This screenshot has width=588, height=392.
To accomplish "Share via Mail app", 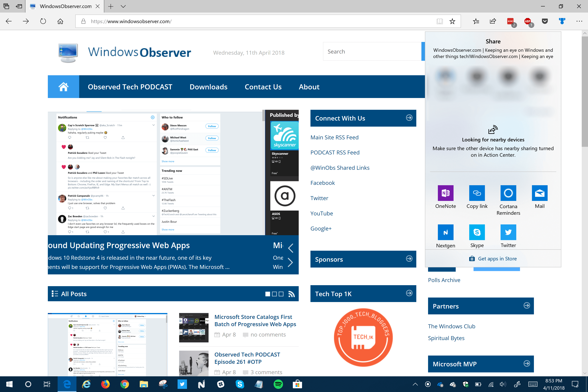I will tap(540, 193).
